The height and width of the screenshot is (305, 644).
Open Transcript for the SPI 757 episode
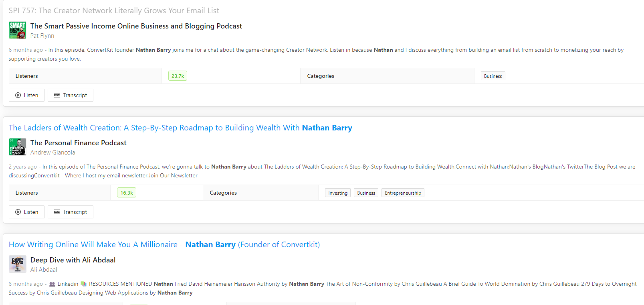[x=71, y=95]
